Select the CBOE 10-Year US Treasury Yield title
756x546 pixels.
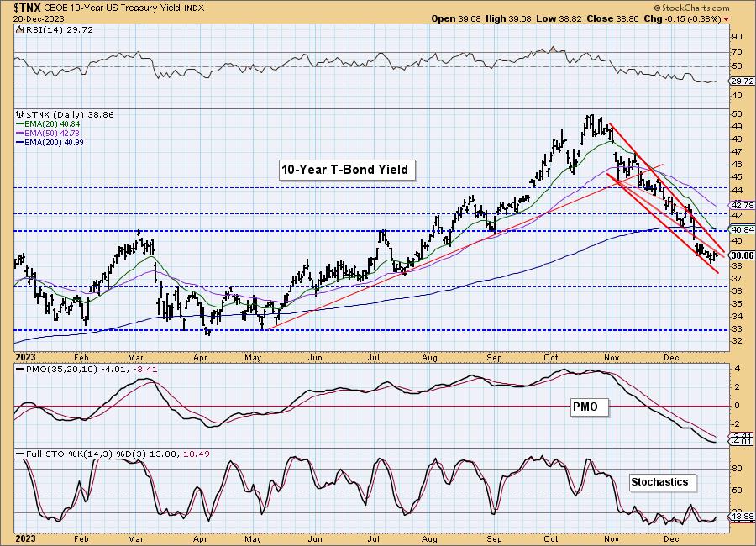113,8
